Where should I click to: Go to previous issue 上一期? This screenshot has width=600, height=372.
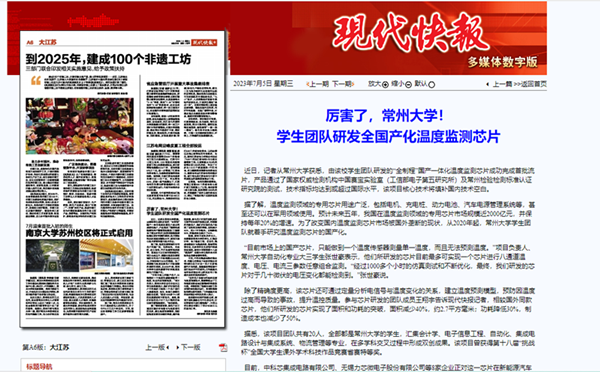318,84
